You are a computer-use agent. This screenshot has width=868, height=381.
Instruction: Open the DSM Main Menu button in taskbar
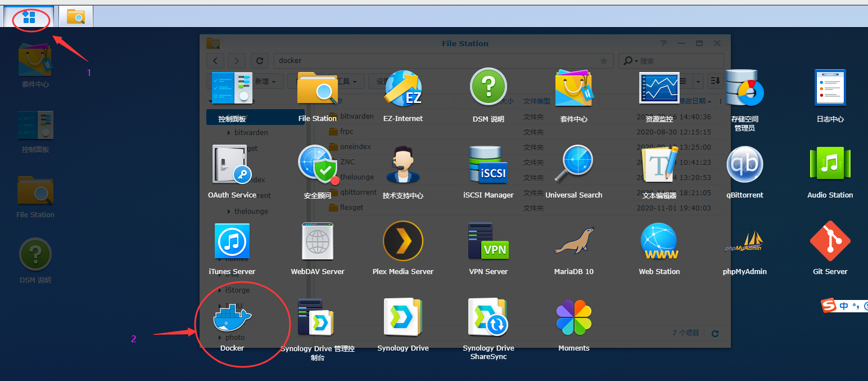pos(29,16)
